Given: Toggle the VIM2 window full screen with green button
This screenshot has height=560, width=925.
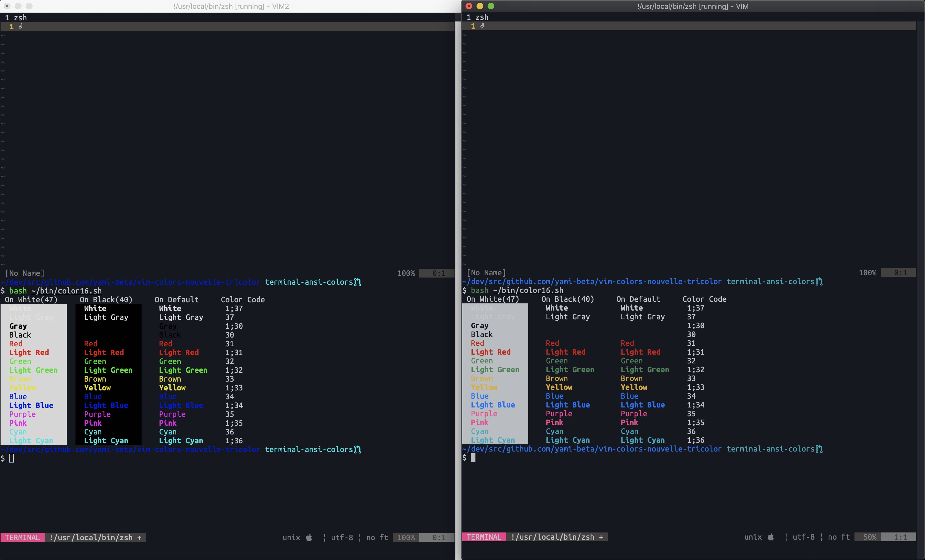Looking at the screenshot, I should click(x=30, y=6).
